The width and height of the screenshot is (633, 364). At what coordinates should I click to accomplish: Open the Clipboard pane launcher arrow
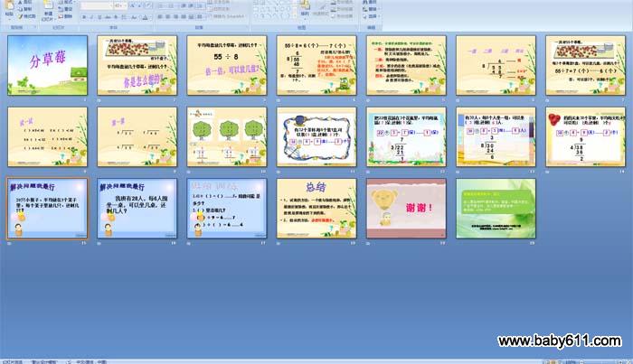[34, 27]
